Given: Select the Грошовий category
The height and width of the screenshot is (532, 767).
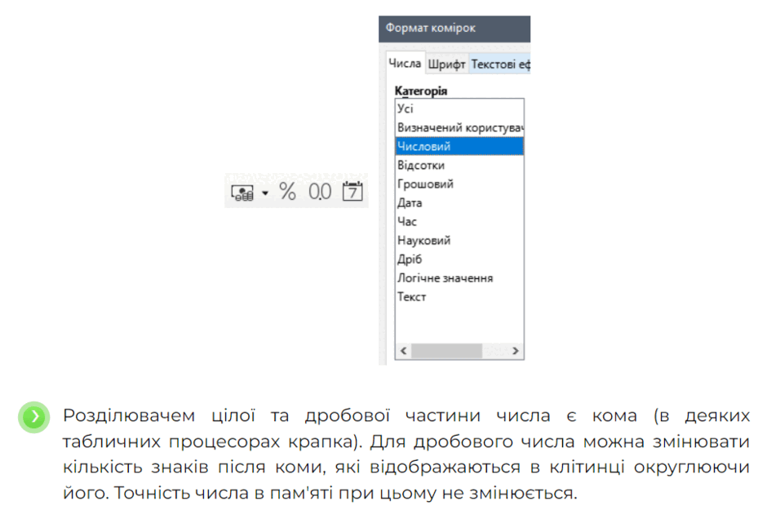Looking at the screenshot, I should coord(459,184).
